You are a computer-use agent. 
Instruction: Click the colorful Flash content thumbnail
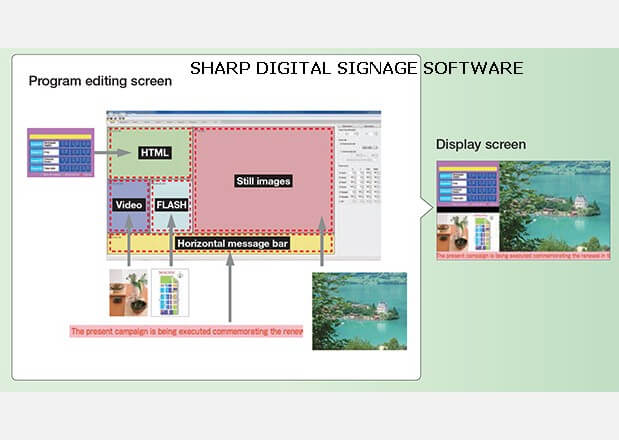171,292
